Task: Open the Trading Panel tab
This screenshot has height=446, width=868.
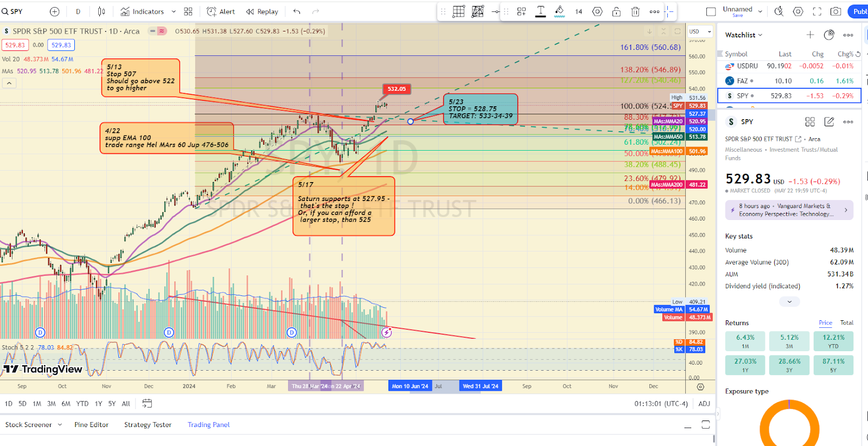Action: (x=208, y=425)
